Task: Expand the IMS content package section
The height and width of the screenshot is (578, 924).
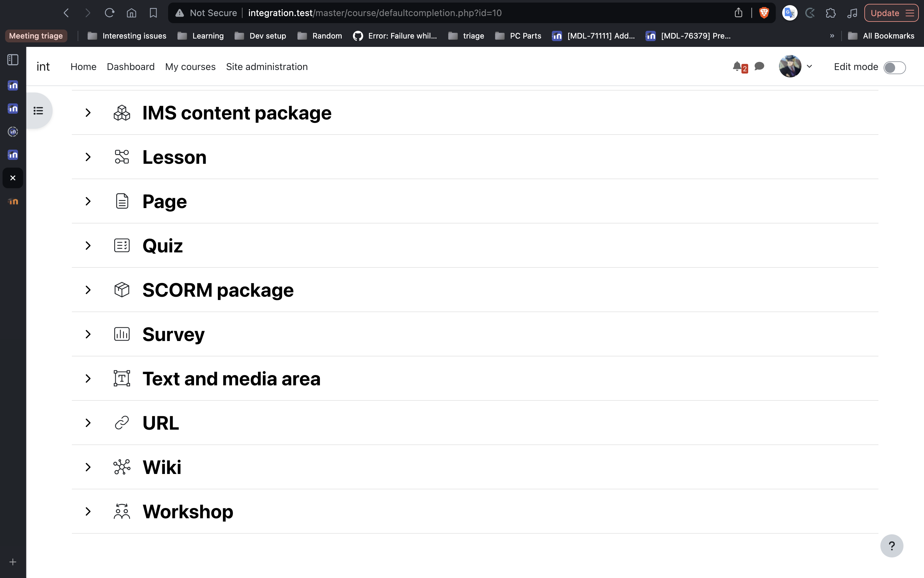Action: pos(88,113)
